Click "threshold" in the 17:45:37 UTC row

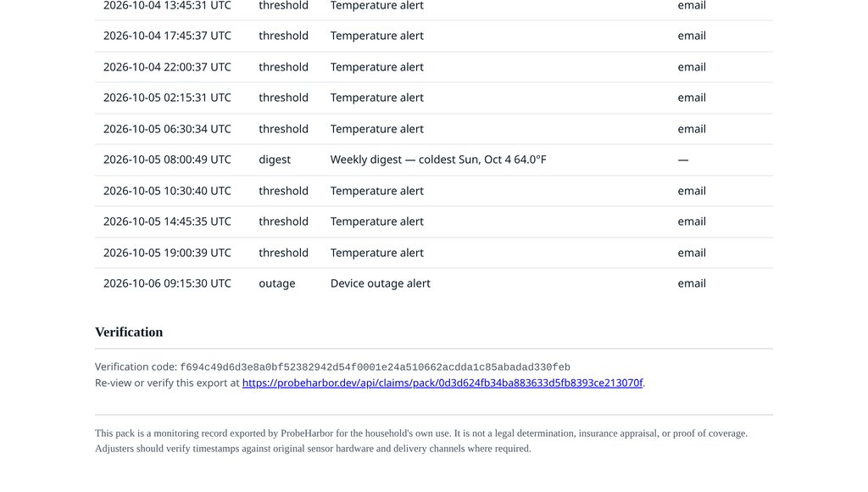[x=283, y=36]
